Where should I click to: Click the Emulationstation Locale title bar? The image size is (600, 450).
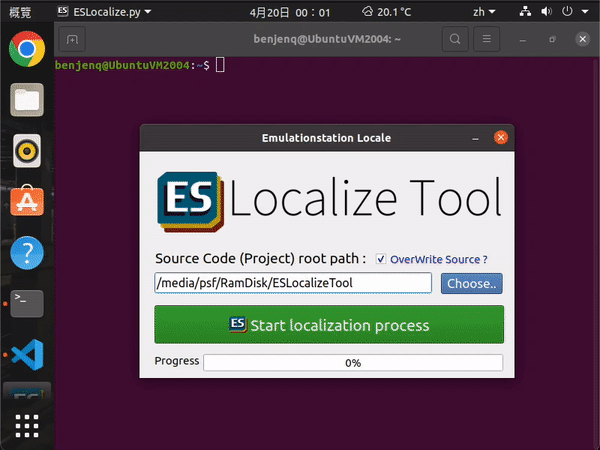point(326,138)
